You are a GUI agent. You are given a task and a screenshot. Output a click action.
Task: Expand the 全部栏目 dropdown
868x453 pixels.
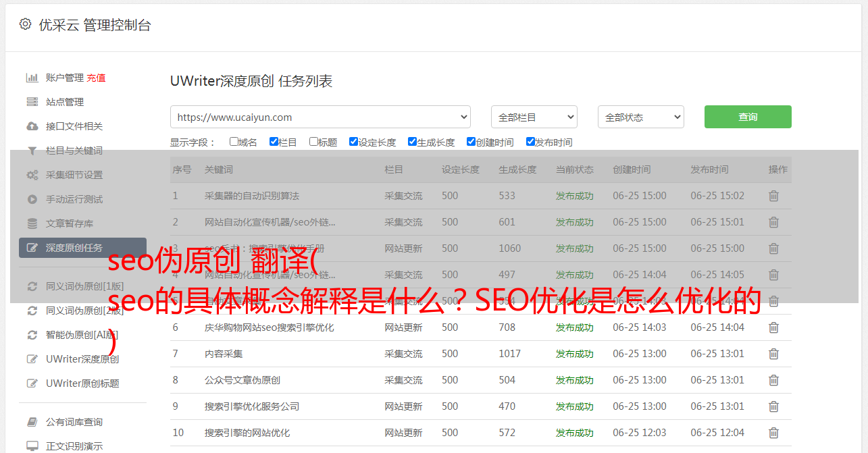[x=534, y=117]
